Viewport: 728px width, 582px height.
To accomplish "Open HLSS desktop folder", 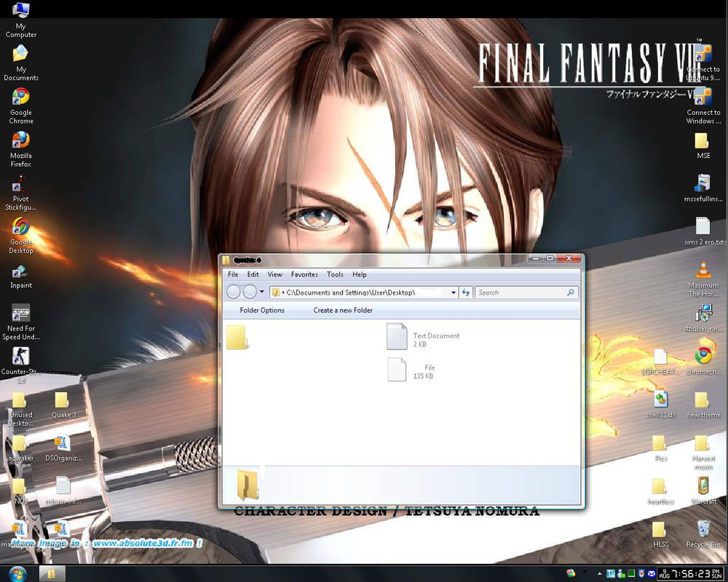I will pos(660,534).
